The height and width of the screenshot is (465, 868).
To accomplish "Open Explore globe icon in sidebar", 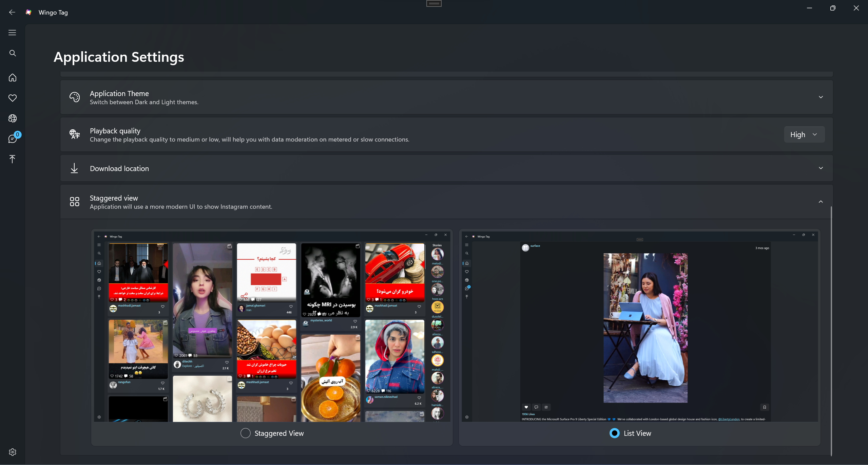I will coord(13,118).
